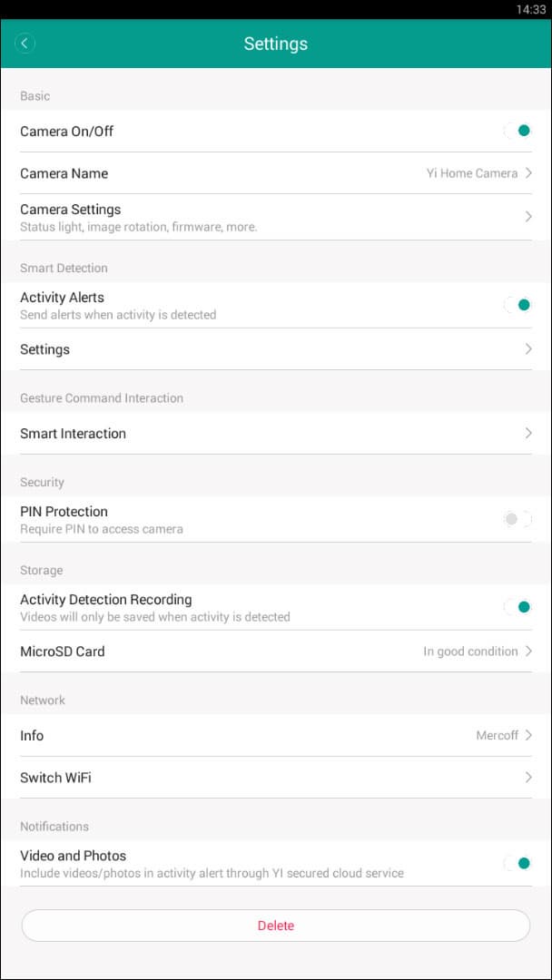Open the Smart Interaction entry

coord(73,434)
